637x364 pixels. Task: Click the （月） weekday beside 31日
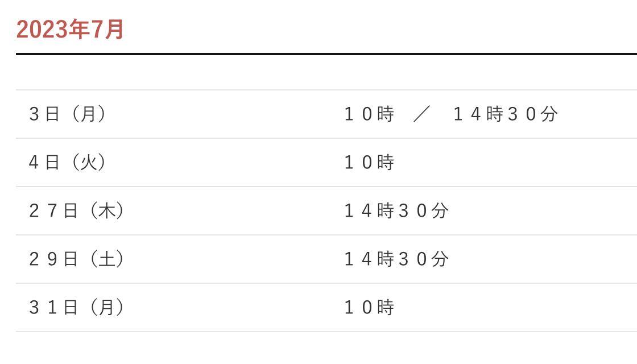[x=105, y=308]
